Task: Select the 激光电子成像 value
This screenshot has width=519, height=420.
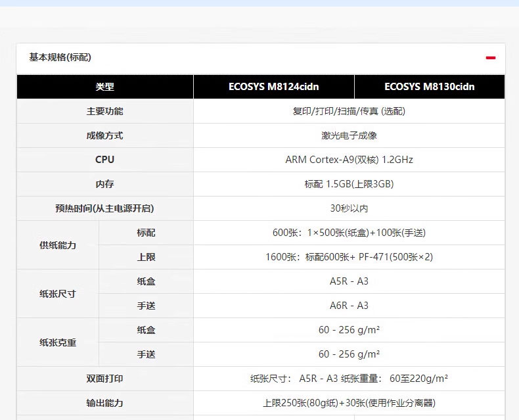Action: (x=349, y=135)
